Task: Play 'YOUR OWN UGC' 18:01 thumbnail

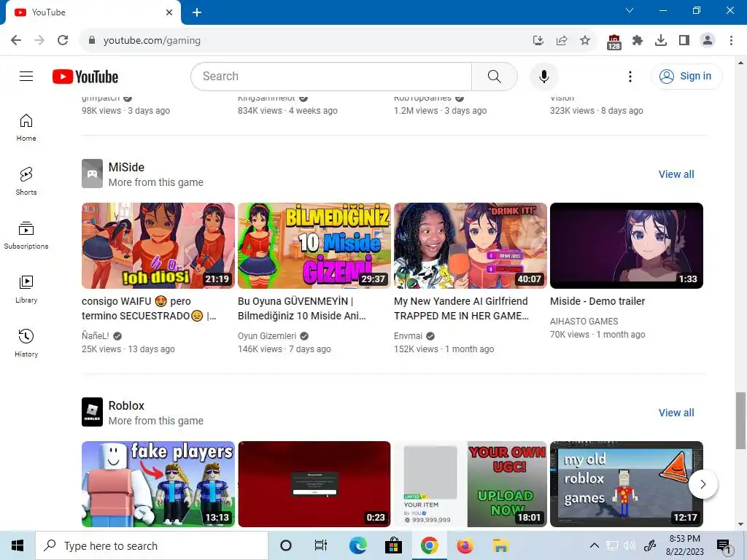Action: 471,484
